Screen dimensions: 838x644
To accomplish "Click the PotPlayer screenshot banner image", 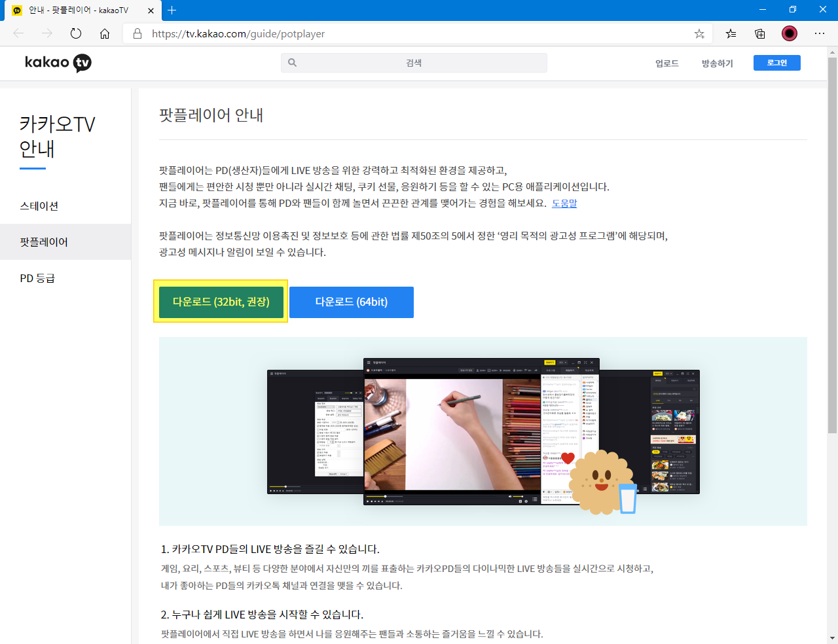I will (483, 432).
